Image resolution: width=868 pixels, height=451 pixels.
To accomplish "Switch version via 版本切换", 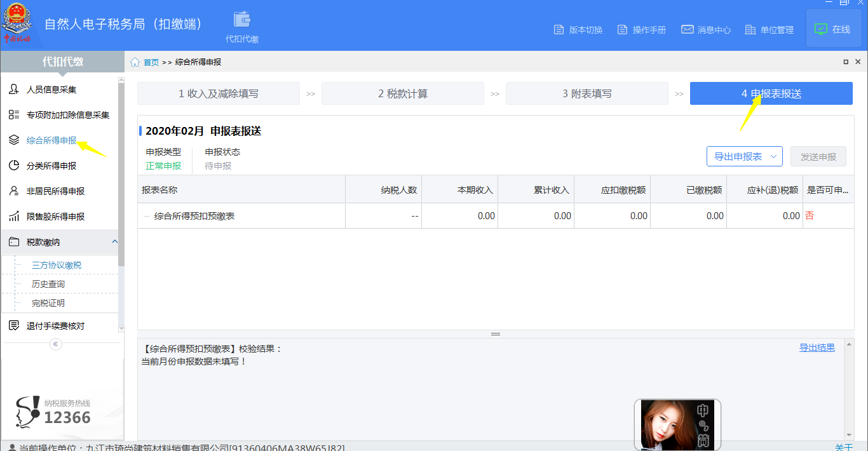I will point(578,29).
